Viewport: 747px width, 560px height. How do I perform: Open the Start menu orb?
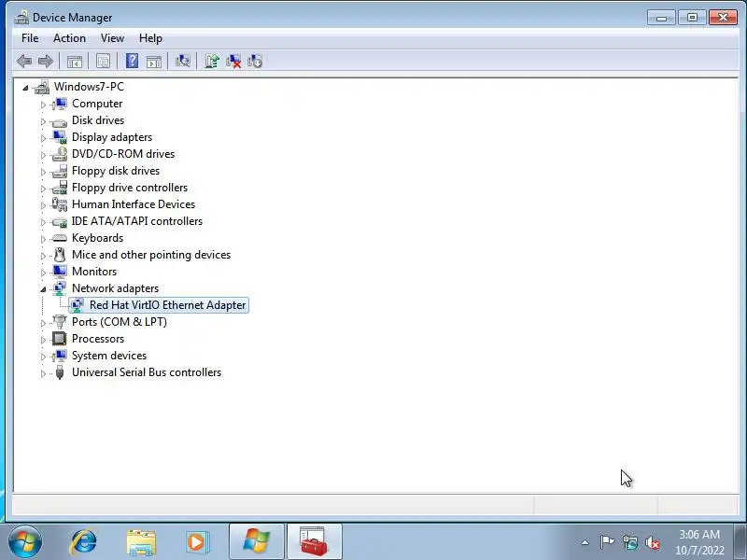tap(25, 542)
